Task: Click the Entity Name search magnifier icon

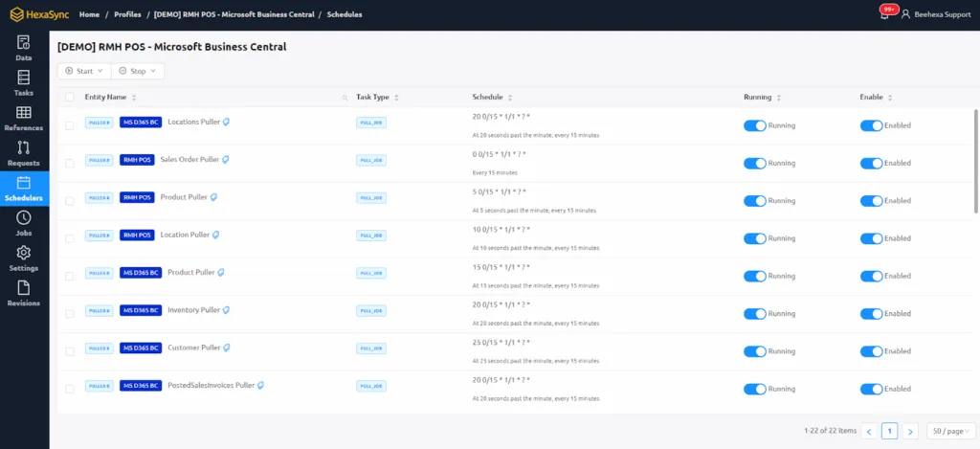Action: click(x=345, y=98)
